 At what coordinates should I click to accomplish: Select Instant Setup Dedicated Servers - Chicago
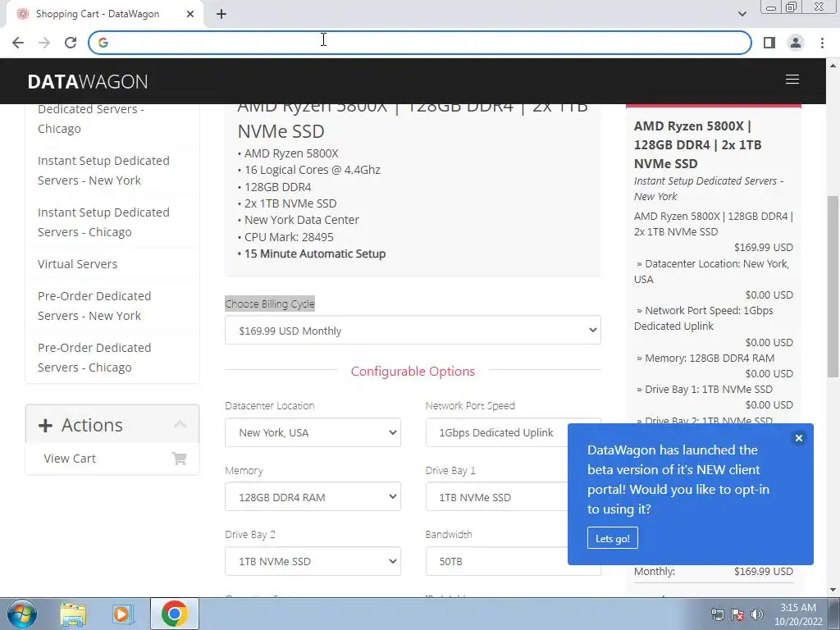[103, 222]
